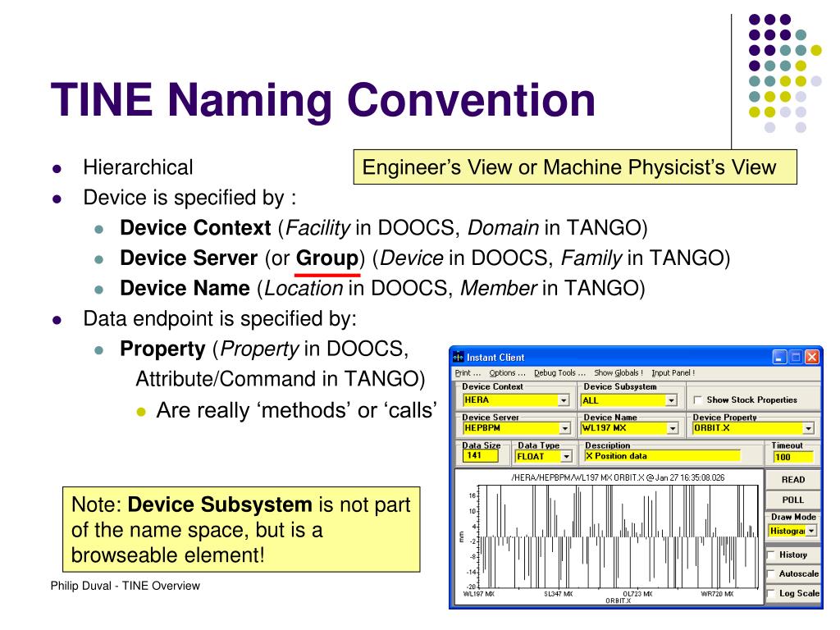Click the footer Philip Duval - TINE Overview
This screenshot has height=630, width=840.
coord(125,586)
